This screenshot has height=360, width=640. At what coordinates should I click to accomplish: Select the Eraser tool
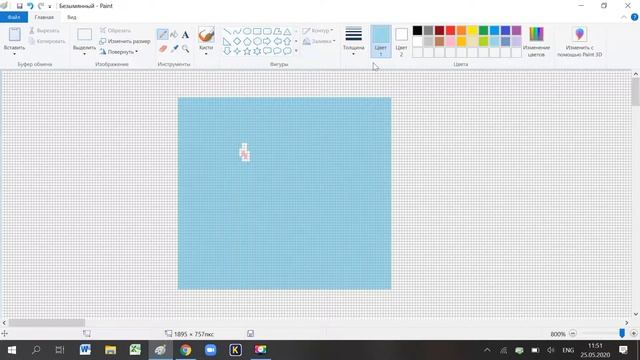162,49
